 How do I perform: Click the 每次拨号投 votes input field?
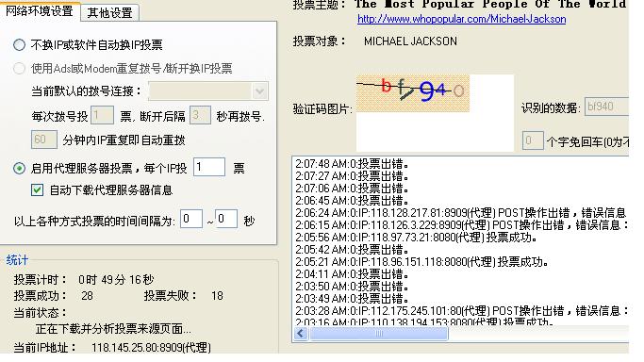coord(102,115)
